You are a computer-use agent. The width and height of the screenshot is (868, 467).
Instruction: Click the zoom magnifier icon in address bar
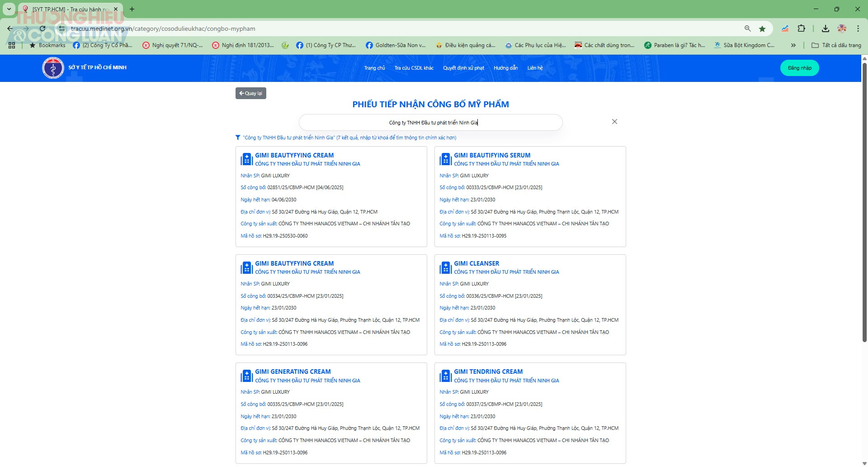747,29
